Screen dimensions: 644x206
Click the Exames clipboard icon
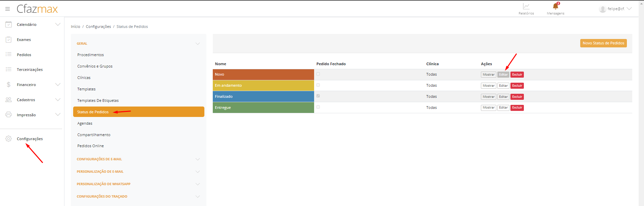click(8, 40)
